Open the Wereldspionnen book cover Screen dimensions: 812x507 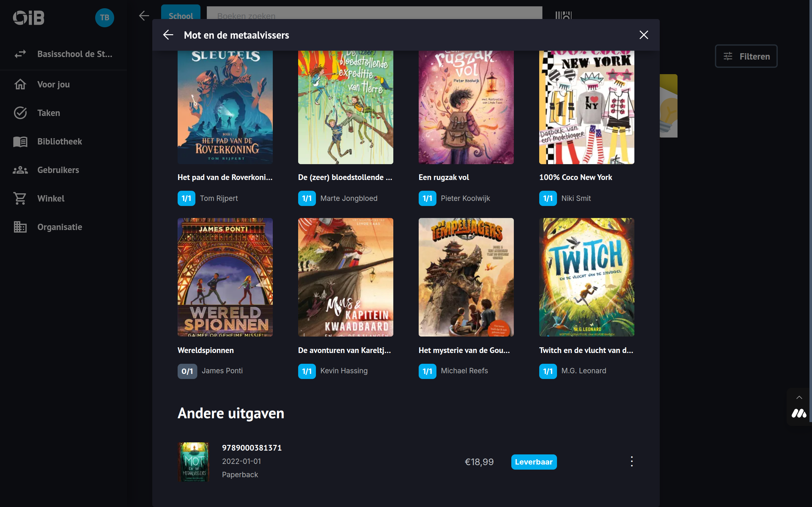point(225,277)
